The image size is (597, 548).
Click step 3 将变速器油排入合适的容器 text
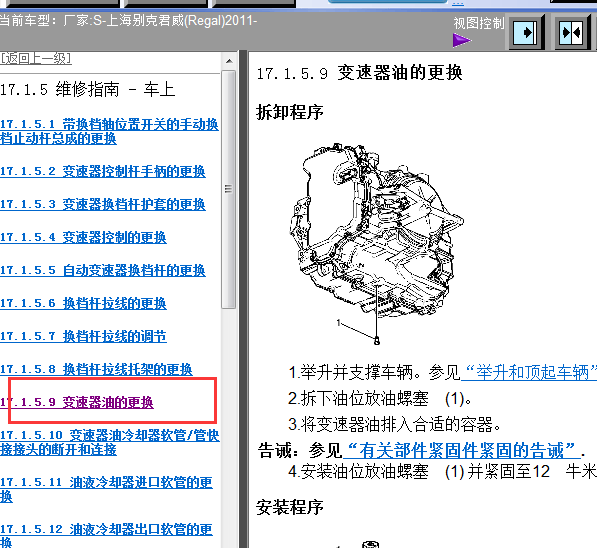(395, 424)
